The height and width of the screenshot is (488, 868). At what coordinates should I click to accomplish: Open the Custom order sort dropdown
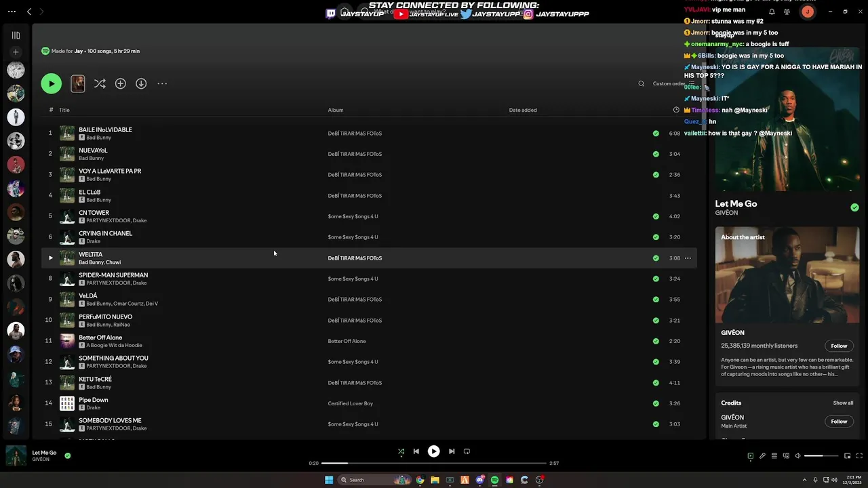tap(672, 83)
